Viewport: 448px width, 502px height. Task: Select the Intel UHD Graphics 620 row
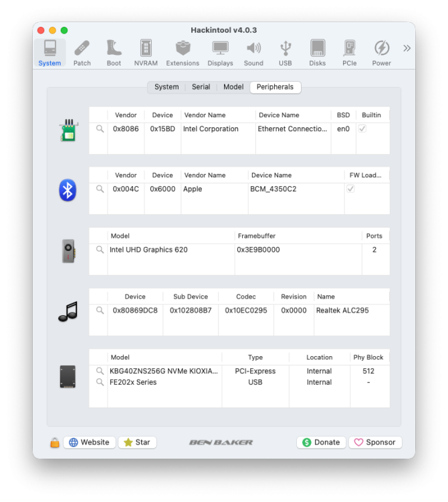(x=239, y=250)
